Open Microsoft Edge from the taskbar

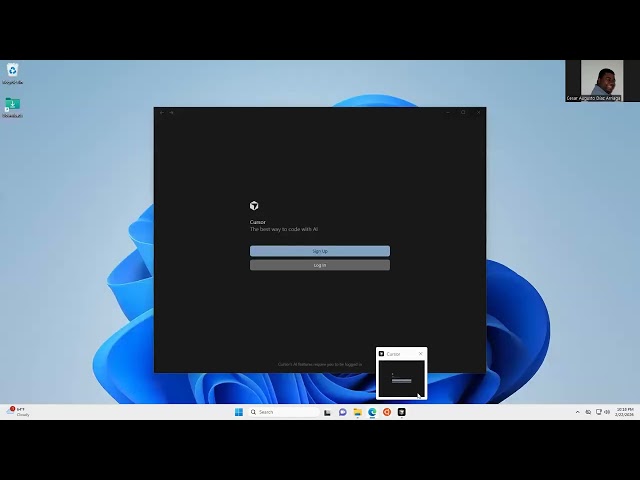click(372, 412)
